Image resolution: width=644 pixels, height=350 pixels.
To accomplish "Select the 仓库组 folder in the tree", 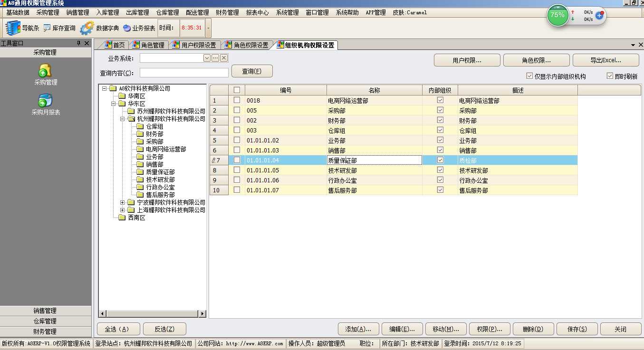I will (x=154, y=126).
